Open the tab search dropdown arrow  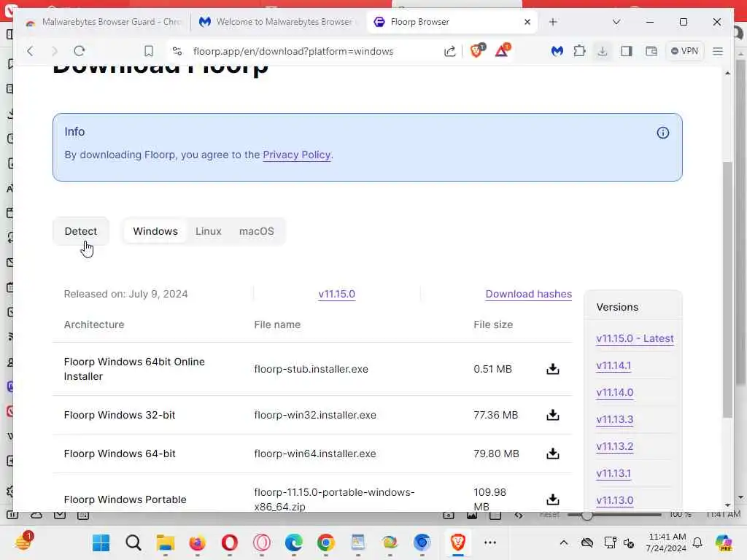[616, 22]
